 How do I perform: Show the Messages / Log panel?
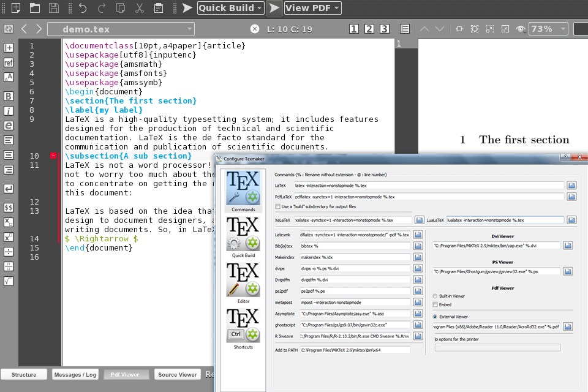pyautogui.click(x=75, y=374)
